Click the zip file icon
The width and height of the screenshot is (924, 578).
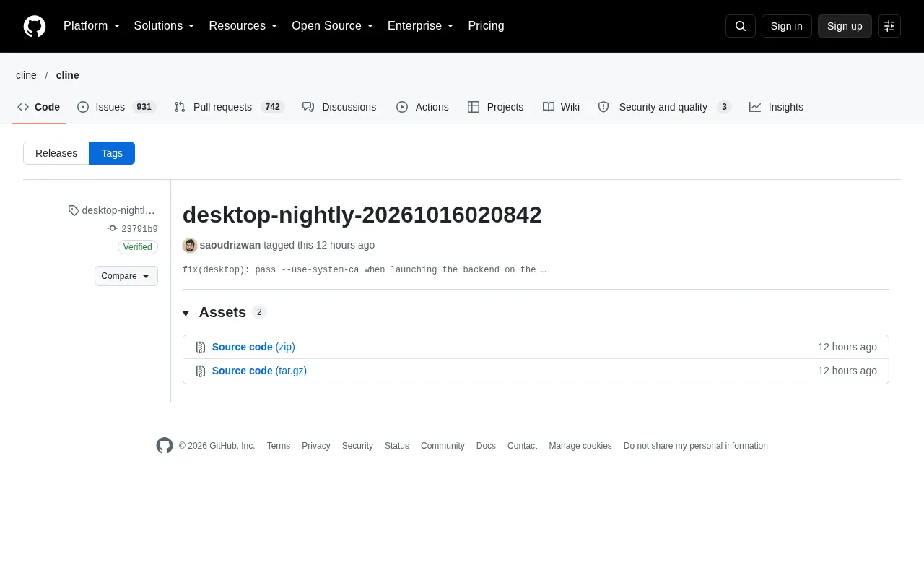[201, 348]
